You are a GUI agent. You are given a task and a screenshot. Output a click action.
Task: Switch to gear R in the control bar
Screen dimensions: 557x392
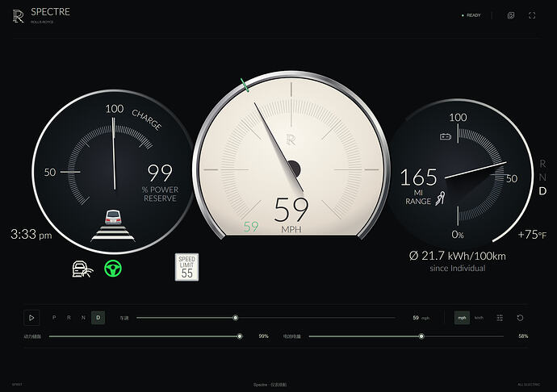(x=69, y=318)
